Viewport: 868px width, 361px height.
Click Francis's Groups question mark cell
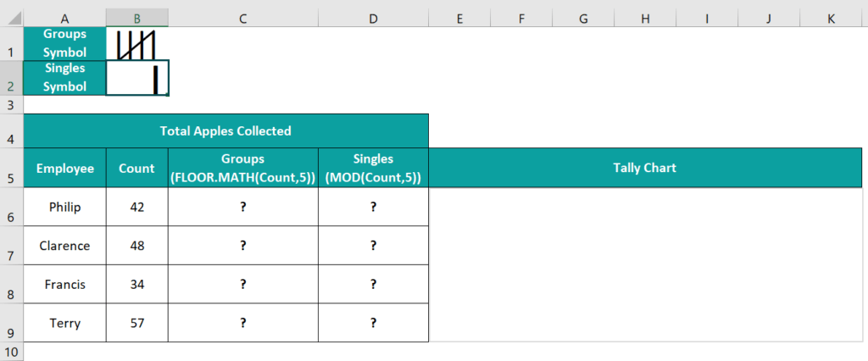click(243, 284)
